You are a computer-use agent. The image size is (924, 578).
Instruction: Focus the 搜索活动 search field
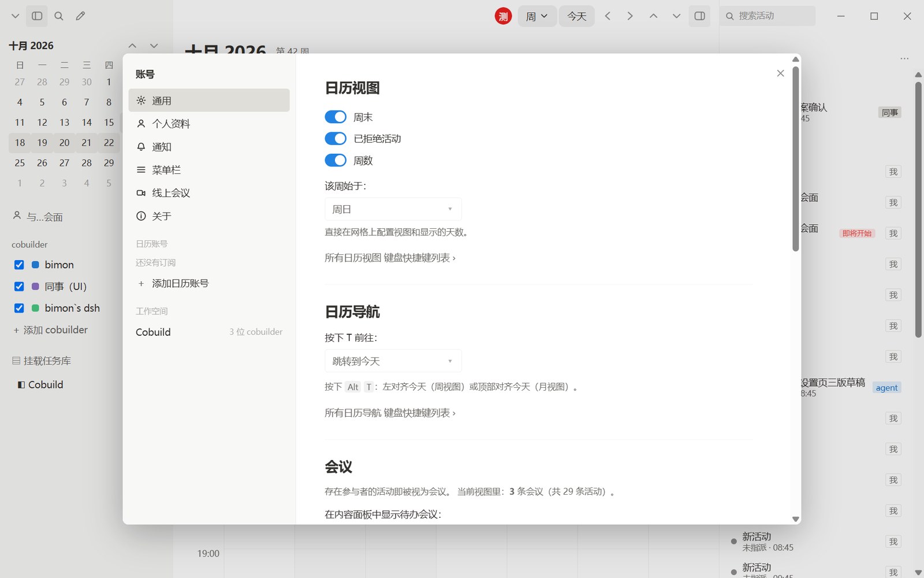pos(767,16)
